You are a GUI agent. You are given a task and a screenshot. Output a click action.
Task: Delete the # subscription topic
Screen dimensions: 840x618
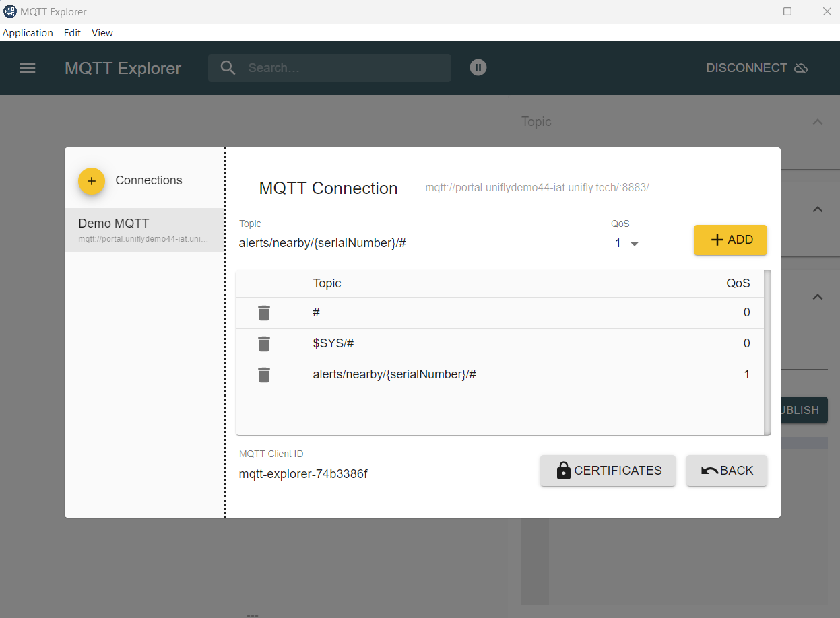[x=263, y=312]
